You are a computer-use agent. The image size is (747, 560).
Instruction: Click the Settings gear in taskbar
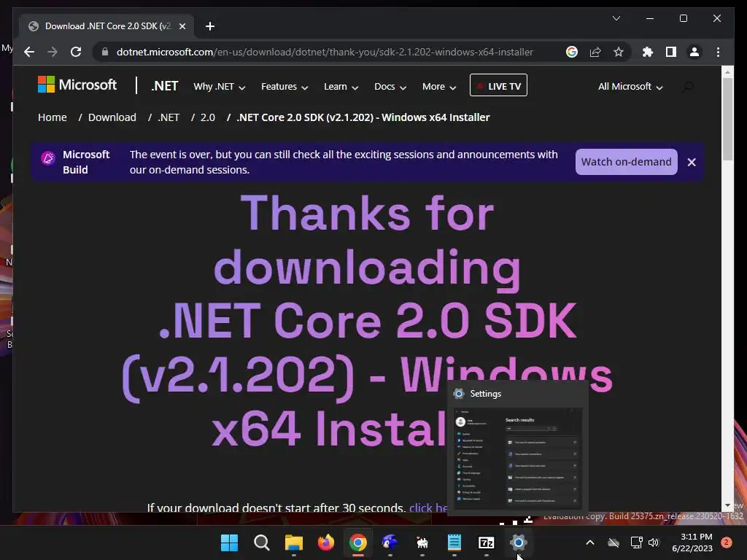click(x=518, y=542)
